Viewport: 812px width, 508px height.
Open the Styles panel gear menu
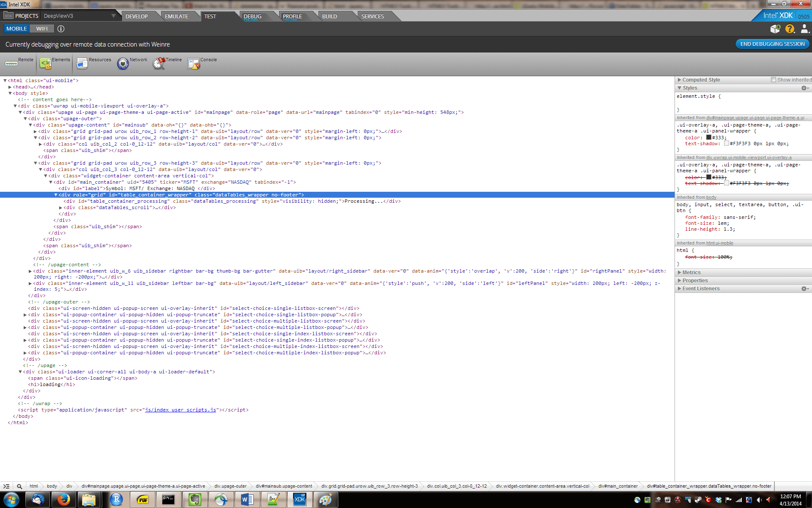[804, 88]
